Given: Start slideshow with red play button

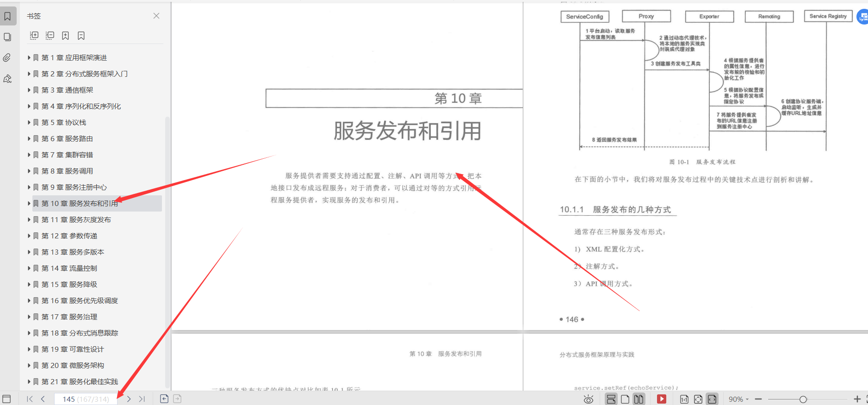Looking at the screenshot, I should click(662, 399).
